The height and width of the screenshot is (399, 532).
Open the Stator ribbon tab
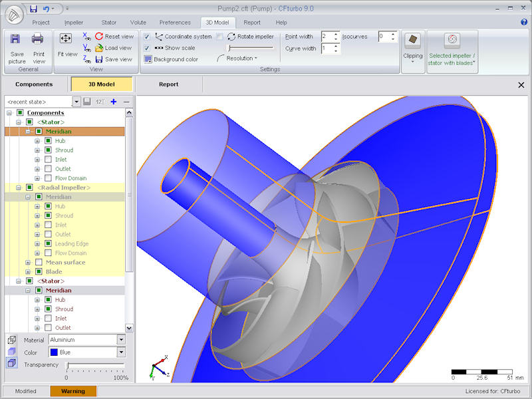108,23
